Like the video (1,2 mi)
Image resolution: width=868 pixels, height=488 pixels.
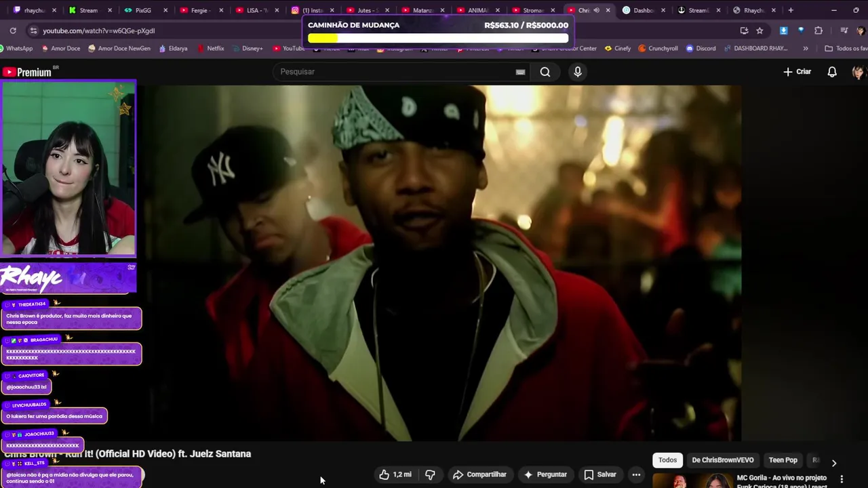click(x=396, y=474)
